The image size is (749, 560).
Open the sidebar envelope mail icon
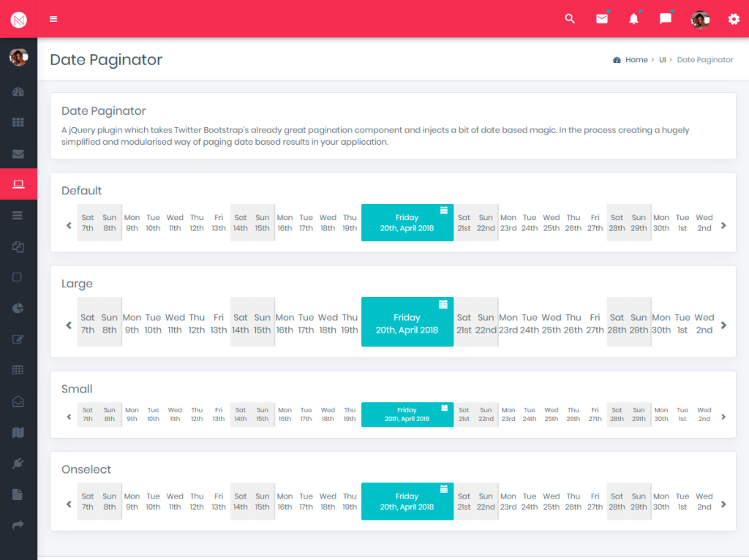click(18, 154)
